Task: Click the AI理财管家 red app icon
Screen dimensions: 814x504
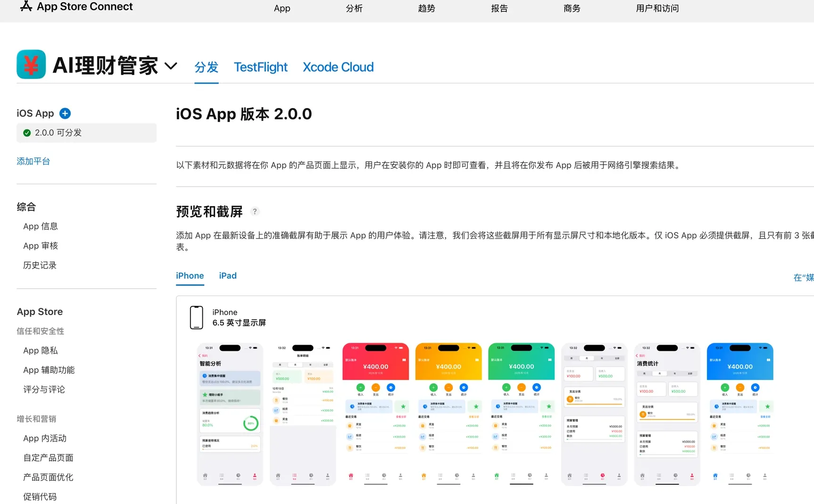Action: [x=30, y=64]
